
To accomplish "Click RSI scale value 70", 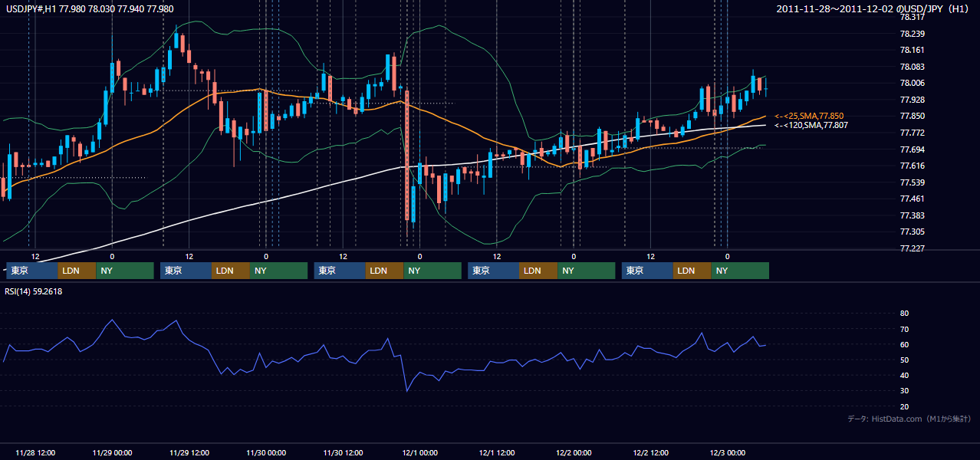I will point(904,329).
